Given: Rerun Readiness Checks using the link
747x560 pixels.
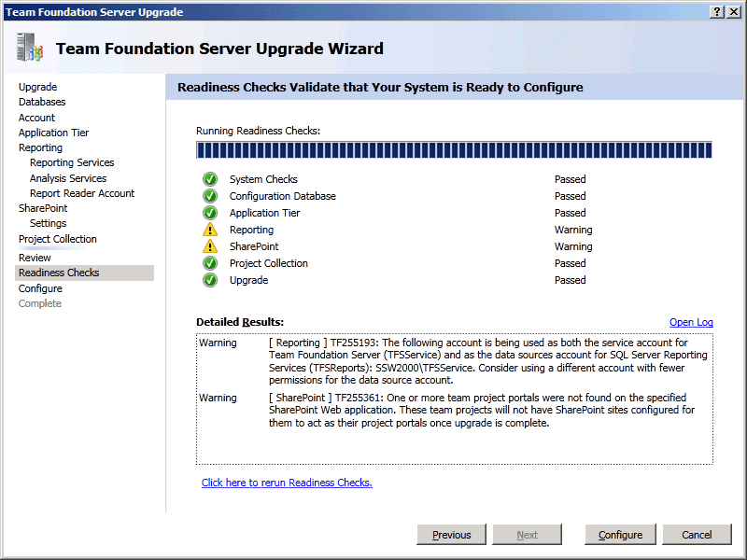Looking at the screenshot, I should [287, 483].
